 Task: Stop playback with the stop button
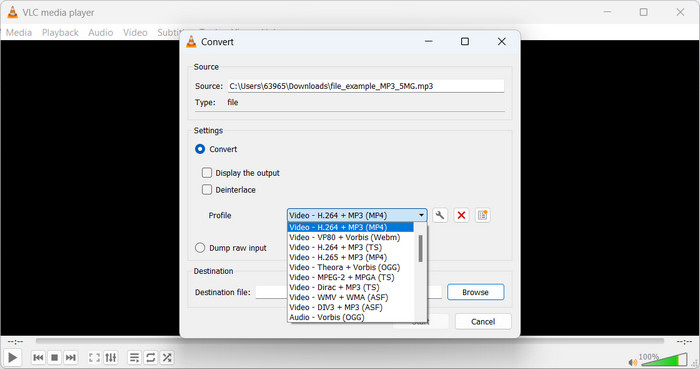(x=54, y=357)
